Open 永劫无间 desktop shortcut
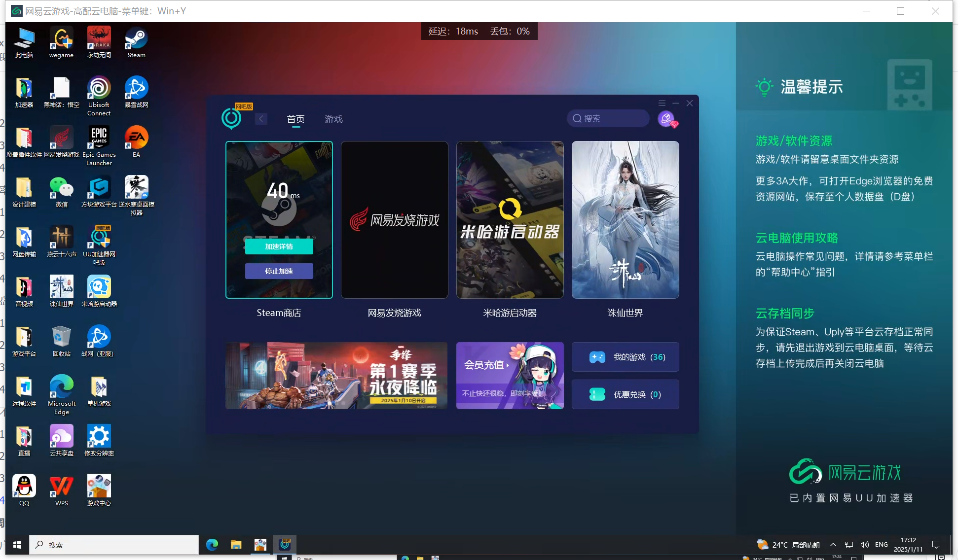The image size is (958, 560). tap(99, 42)
